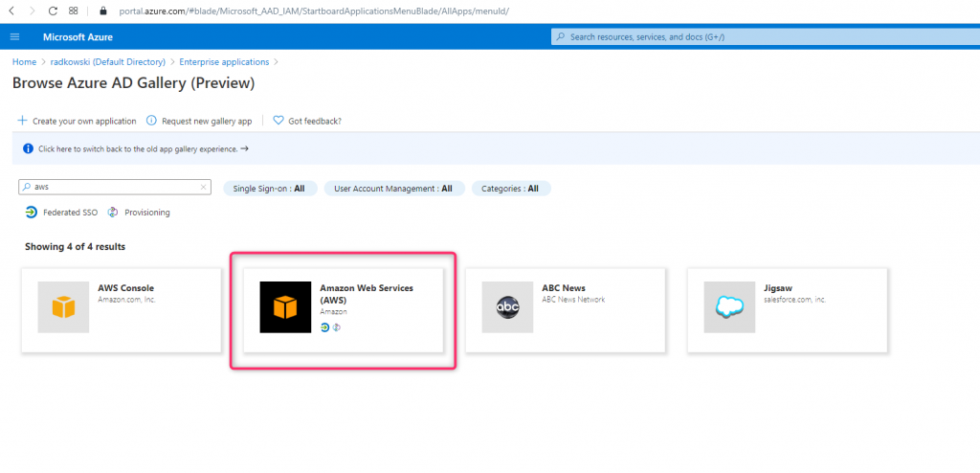This screenshot has width=980, height=473.
Task: Focus the top resource search bar
Action: [766, 37]
